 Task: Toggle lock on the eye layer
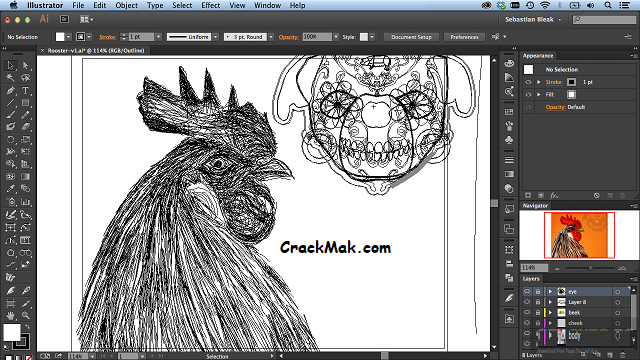pyautogui.click(x=538, y=291)
